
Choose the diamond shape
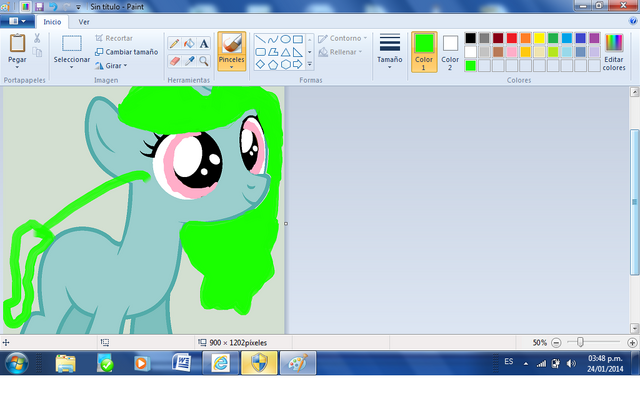(x=260, y=64)
